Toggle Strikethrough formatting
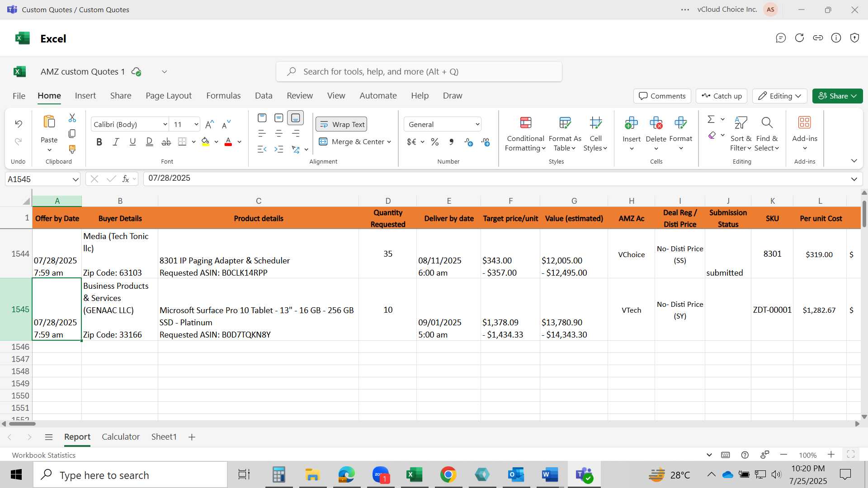This screenshot has width=868, height=488. pos(166,142)
